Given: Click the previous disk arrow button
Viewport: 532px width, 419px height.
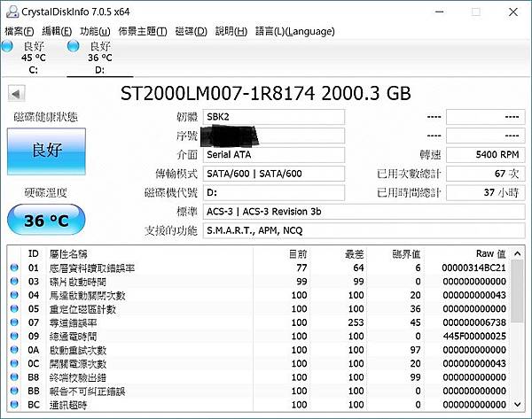Looking at the screenshot, I should (16, 94).
